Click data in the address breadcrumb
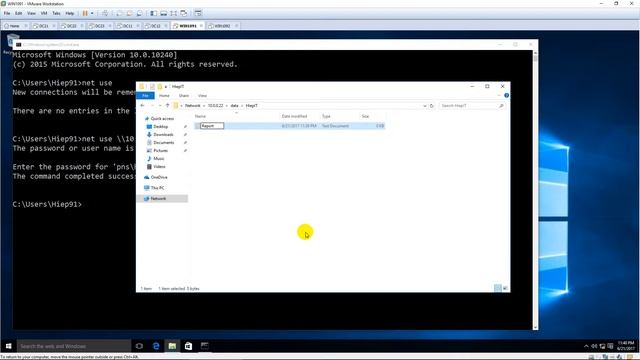 coord(234,106)
